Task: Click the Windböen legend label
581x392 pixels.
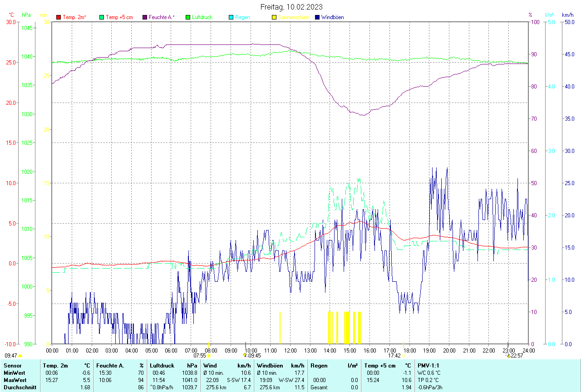Action: click(333, 17)
